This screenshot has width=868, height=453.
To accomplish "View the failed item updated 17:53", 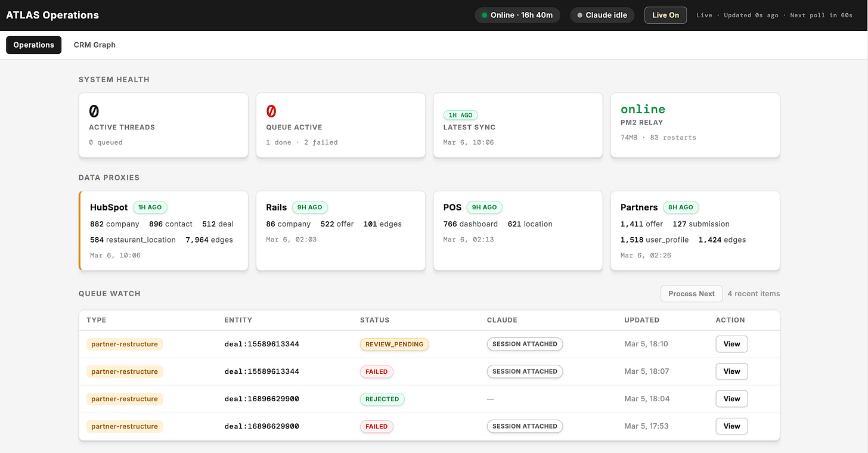I will pos(731,426).
